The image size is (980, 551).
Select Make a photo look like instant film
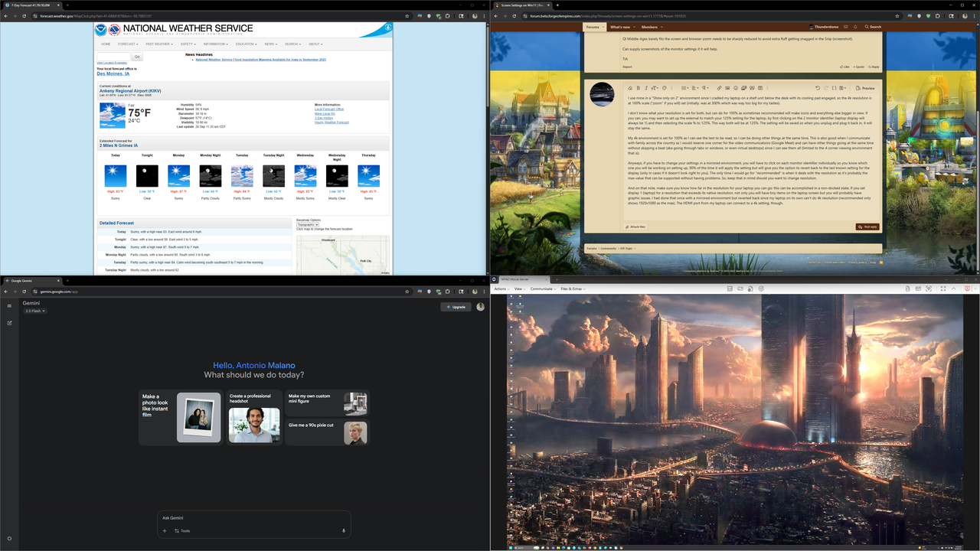pyautogui.click(x=181, y=417)
